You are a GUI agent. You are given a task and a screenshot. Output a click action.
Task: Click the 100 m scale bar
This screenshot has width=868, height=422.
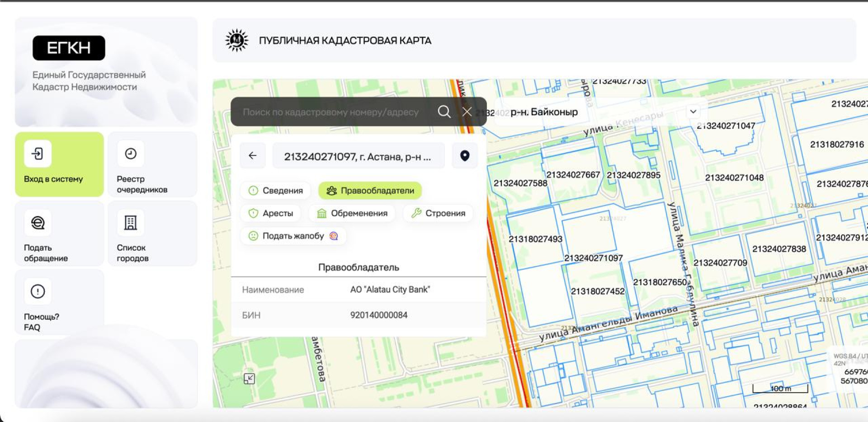(781, 388)
